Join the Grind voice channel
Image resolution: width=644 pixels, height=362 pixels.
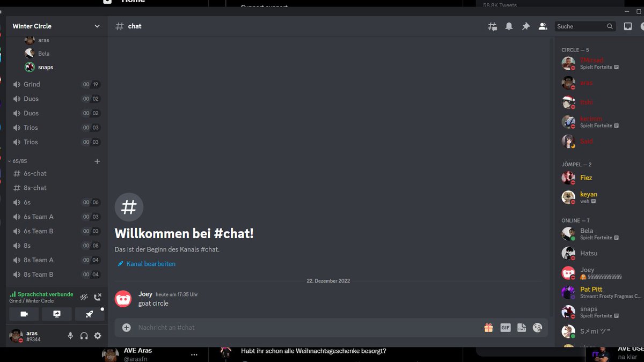pyautogui.click(x=56, y=84)
